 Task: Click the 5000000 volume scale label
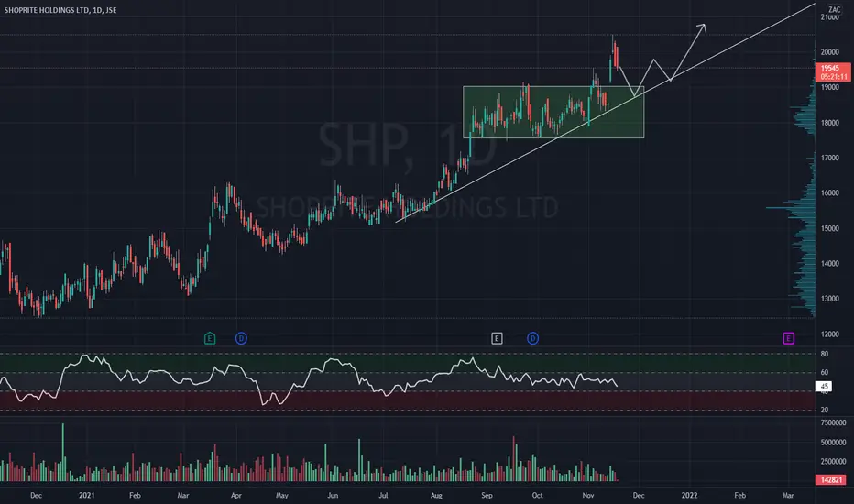833,443
